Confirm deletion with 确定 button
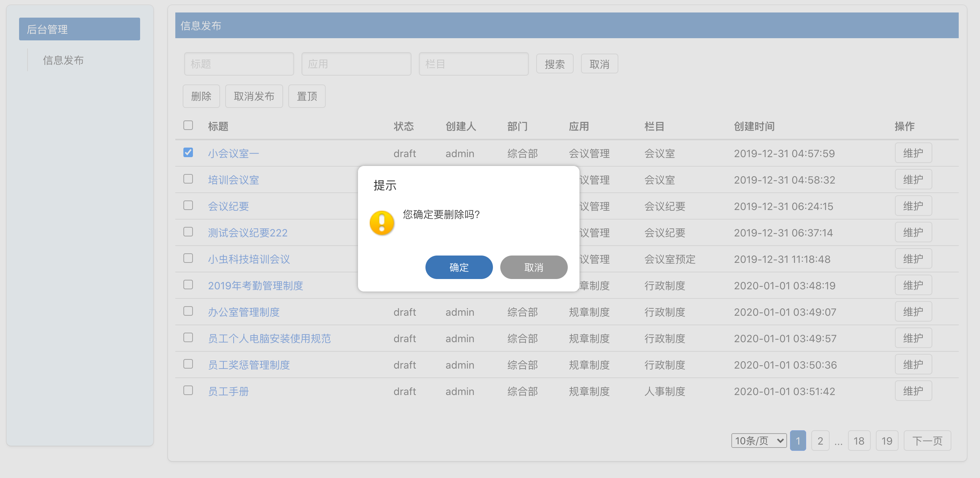Screen dimensions: 980x478 tap(459, 267)
